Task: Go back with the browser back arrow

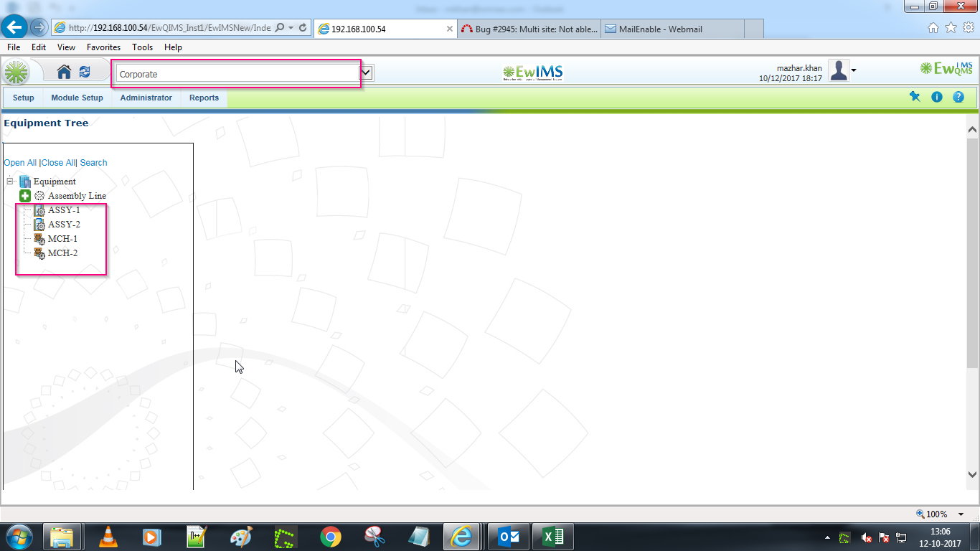Action: [x=14, y=28]
